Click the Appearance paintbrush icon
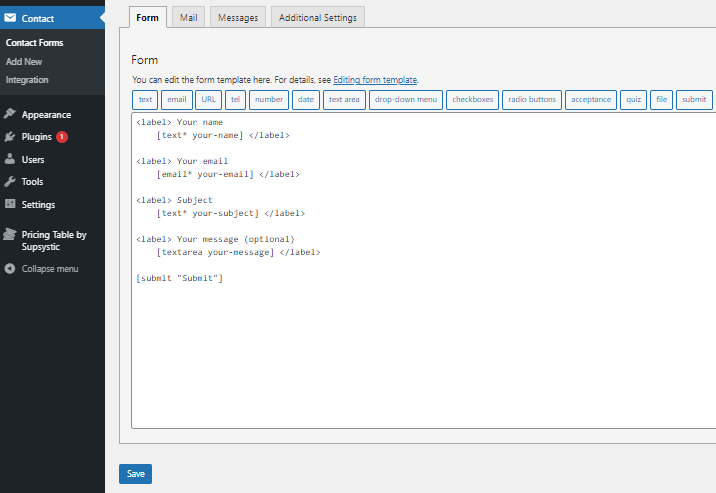Screen dimensions: 716x493 [x=10, y=114]
